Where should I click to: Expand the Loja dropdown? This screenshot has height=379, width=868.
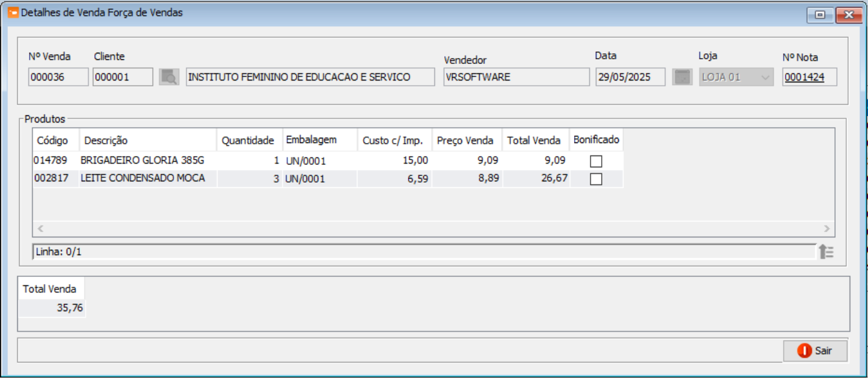[x=765, y=77]
